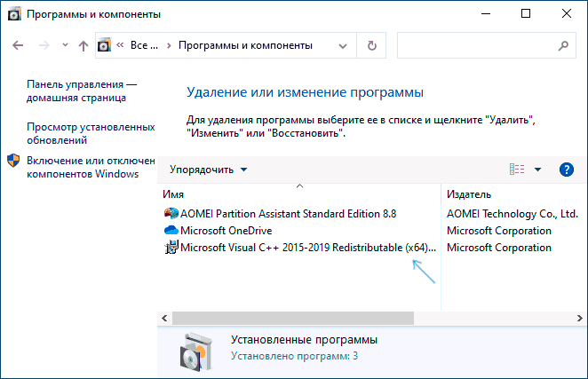The height and width of the screenshot is (379, 588).
Task: Open the address bar history dropdown
Action: [342, 46]
